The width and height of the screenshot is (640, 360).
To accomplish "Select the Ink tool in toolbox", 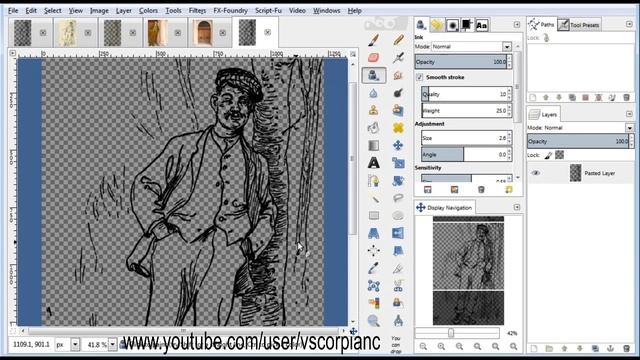I will click(x=373, y=76).
